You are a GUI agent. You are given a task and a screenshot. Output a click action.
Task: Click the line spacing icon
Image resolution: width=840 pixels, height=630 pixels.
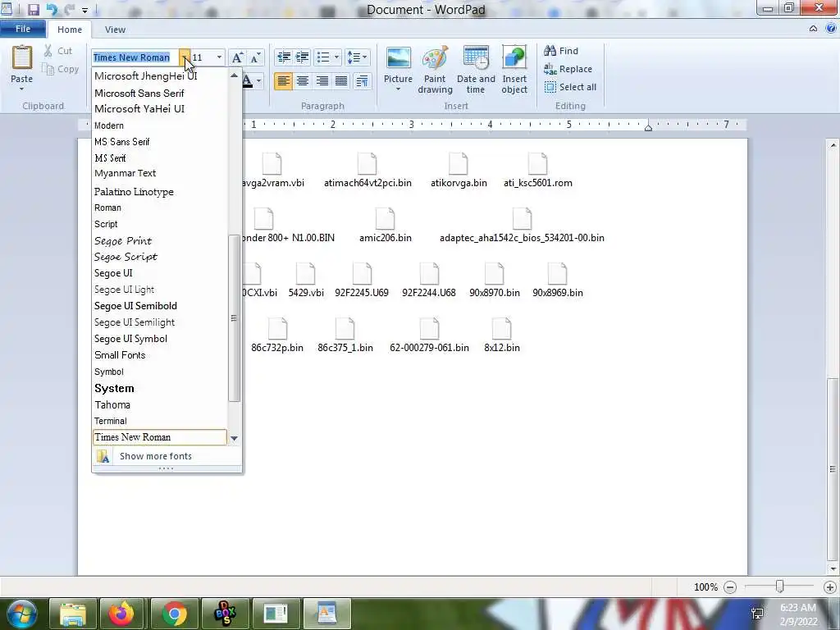tap(354, 57)
